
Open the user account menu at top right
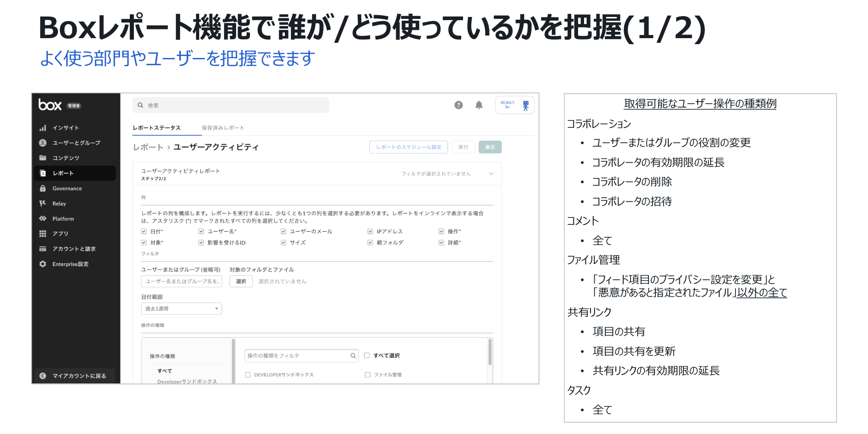[515, 105]
